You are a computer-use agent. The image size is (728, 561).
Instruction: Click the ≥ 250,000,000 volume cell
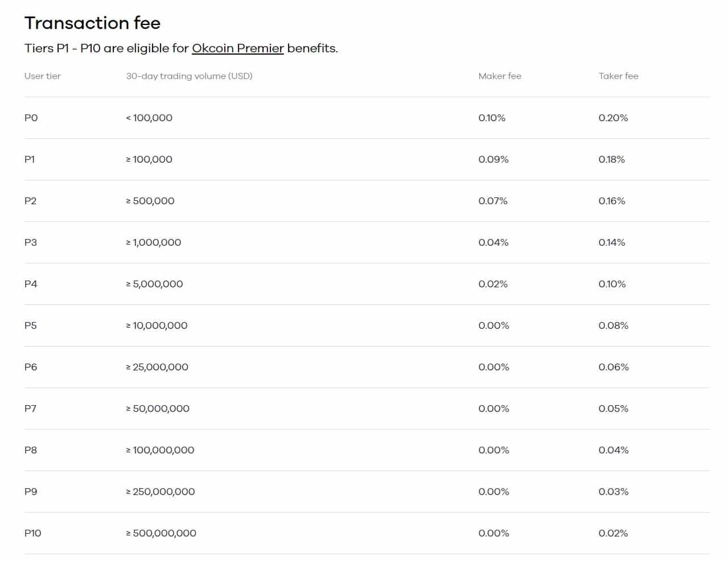coord(161,492)
